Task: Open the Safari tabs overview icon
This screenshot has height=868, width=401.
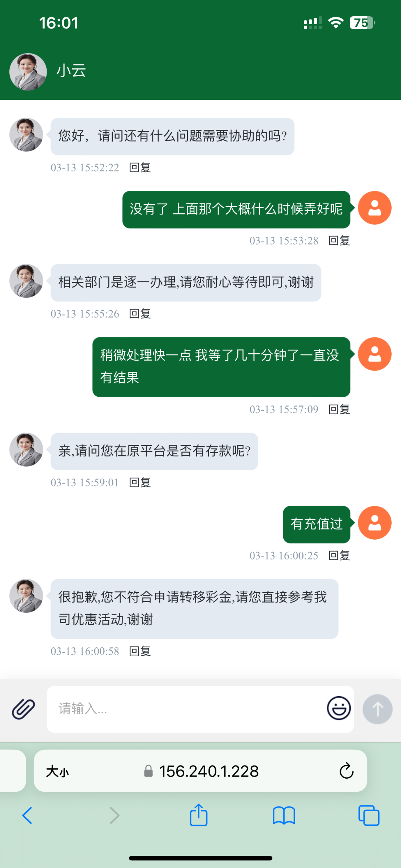Action: 368,816
